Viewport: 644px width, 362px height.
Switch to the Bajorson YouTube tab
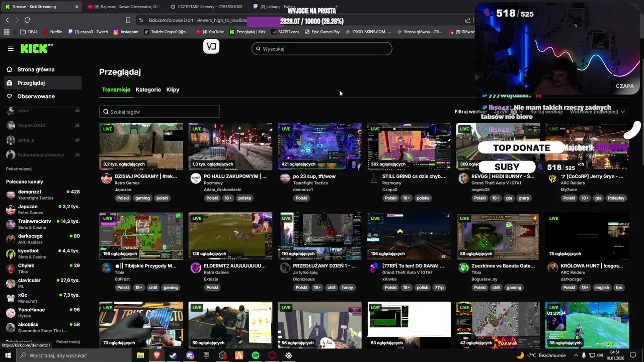click(x=123, y=7)
